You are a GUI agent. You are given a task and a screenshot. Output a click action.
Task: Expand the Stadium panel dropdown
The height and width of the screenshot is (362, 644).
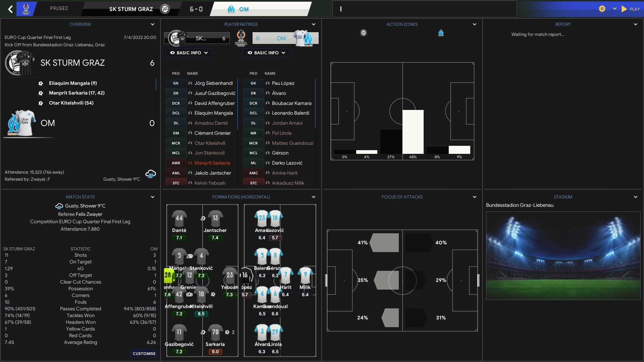[636, 197]
